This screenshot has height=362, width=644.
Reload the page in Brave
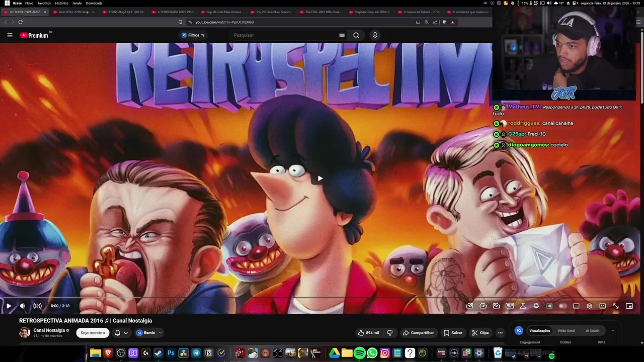(x=21, y=22)
